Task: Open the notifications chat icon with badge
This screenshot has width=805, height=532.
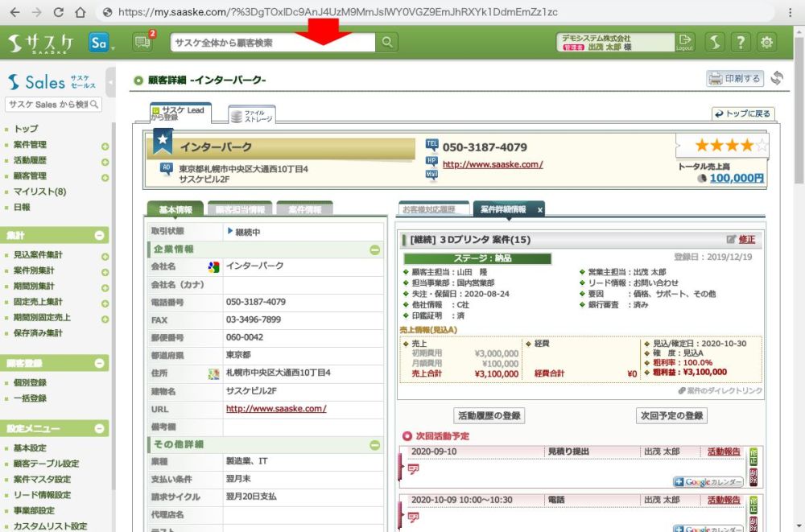Action: click(x=142, y=43)
